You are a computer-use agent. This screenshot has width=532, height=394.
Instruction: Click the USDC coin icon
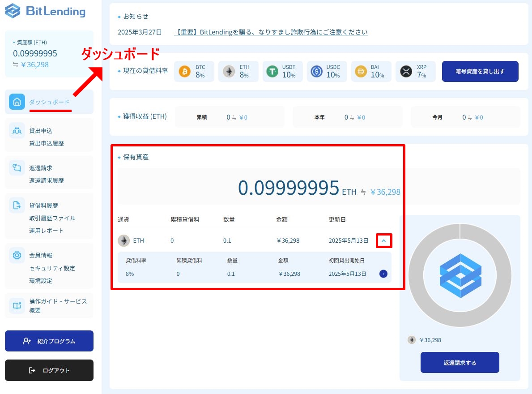click(316, 72)
